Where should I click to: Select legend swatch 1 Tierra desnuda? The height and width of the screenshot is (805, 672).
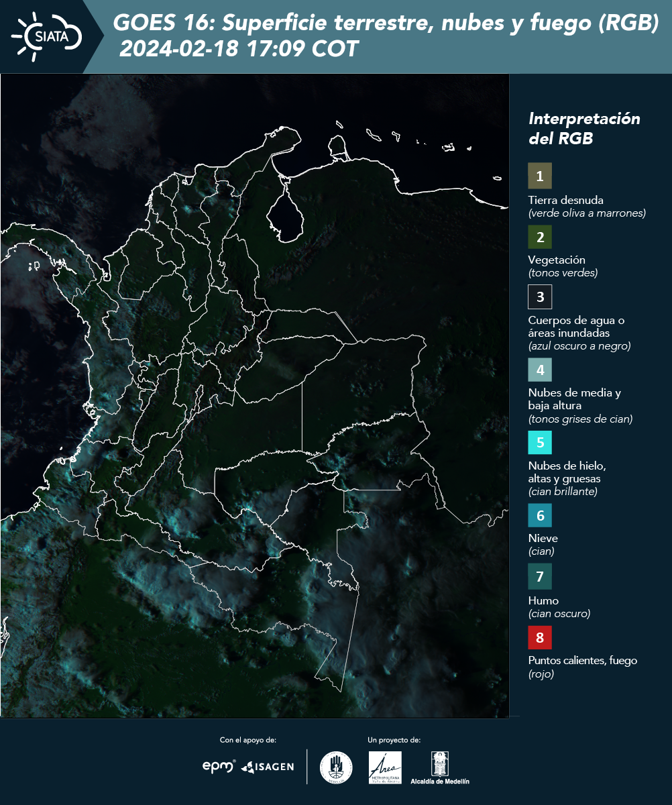tap(540, 176)
